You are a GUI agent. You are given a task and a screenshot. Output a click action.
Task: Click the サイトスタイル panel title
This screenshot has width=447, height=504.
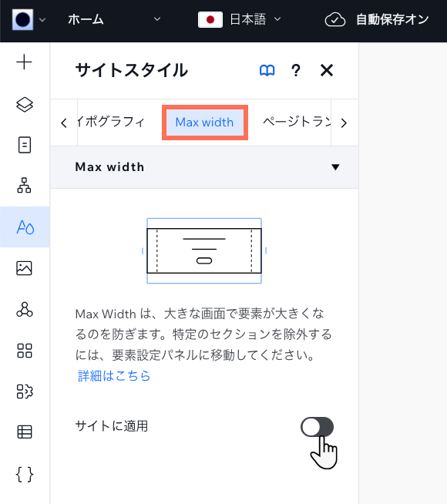(131, 70)
